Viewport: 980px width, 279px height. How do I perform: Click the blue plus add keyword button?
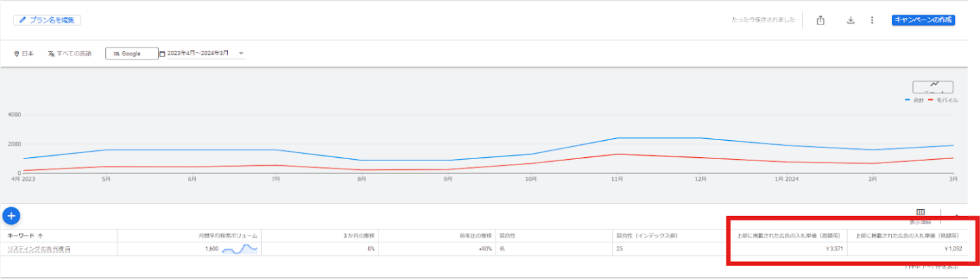pos(12,216)
